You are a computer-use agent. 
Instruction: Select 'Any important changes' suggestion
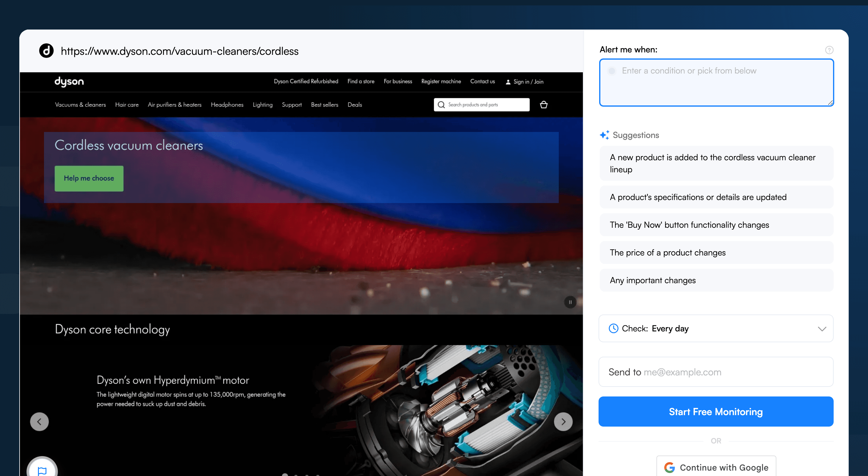(x=716, y=280)
